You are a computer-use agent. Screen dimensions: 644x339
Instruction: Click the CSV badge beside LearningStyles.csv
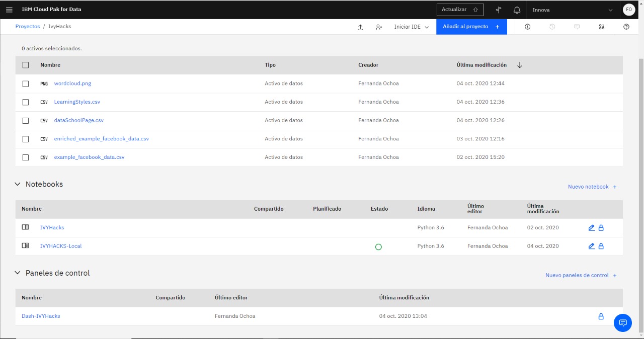(44, 102)
